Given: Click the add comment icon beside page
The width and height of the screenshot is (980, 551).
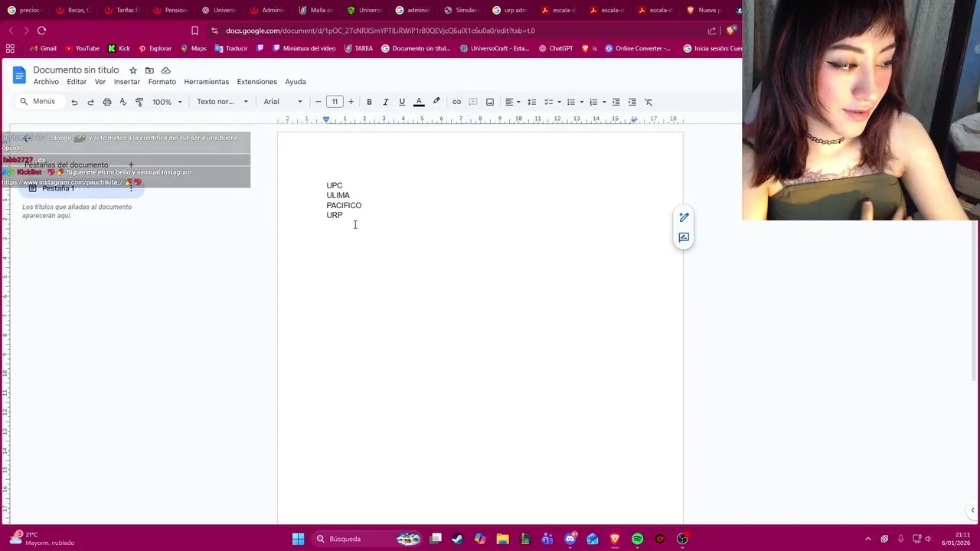Looking at the screenshot, I should tap(684, 237).
